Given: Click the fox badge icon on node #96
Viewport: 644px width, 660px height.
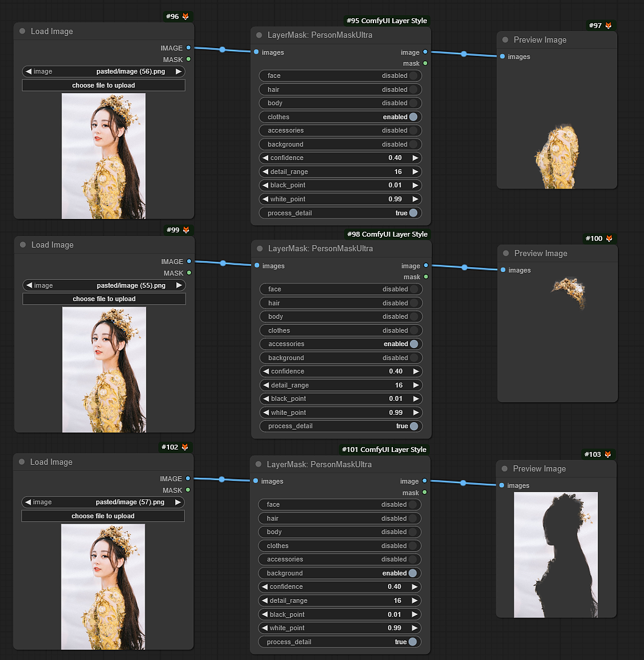Looking at the screenshot, I should (185, 16).
